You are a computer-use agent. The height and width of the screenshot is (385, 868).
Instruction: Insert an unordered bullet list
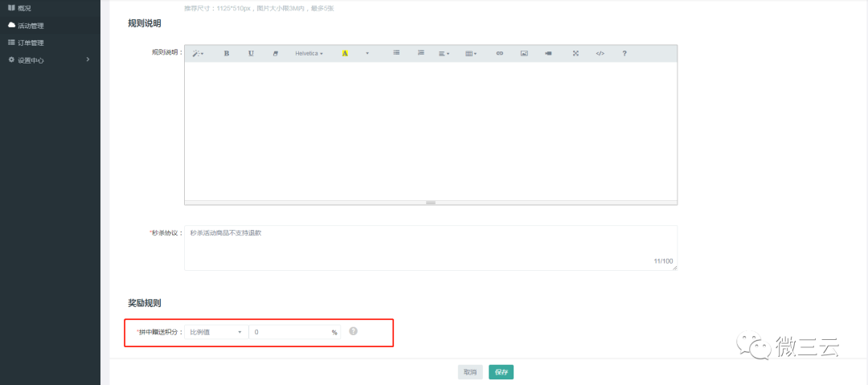(396, 52)
